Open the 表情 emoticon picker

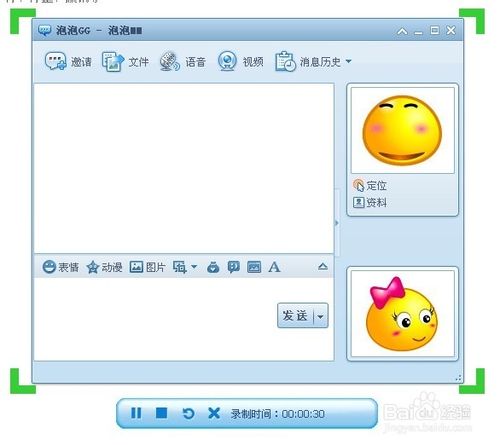point(61,267)
